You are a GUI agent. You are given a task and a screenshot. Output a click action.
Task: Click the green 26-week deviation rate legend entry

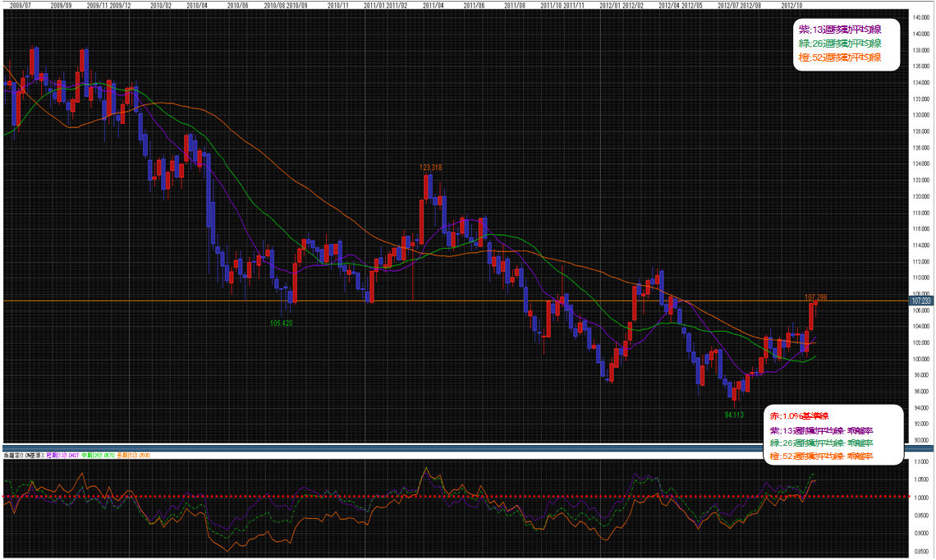(820, 443)
